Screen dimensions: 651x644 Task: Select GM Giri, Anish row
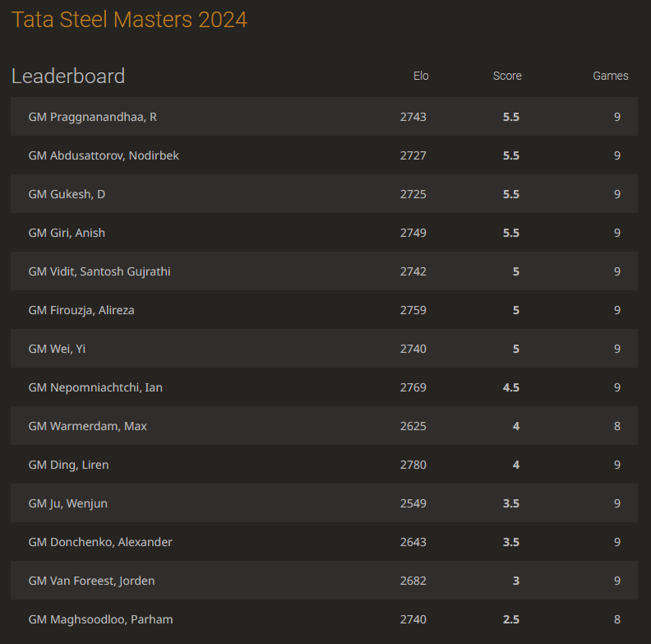[x=67, y=233]
